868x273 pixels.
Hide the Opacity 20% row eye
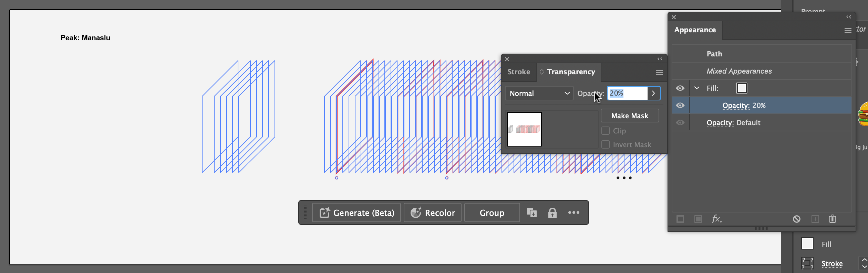680,106
